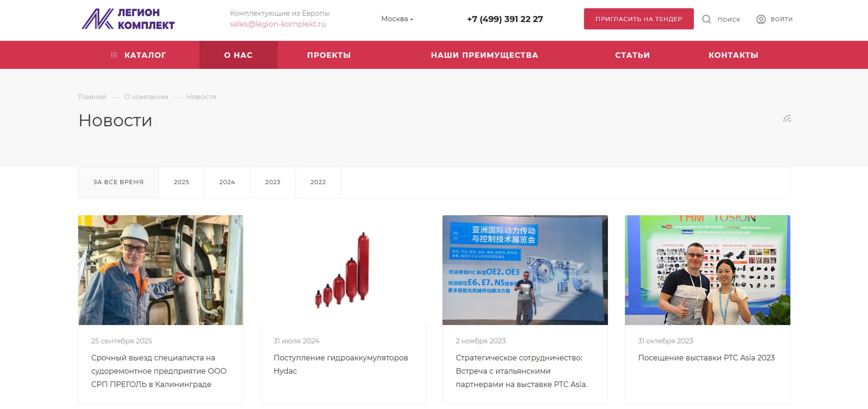Expand the Москва city dropdown
Screen dimensions: 868x409
pos(397,19)
